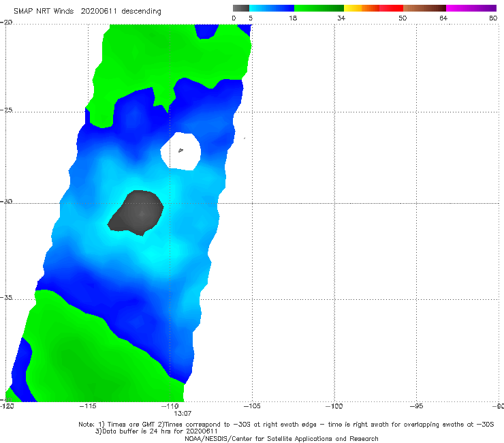The image size is (504, 443).
Task: Click the '-95' longitude axis label
Action: pyautogui.click(x=416, y=406)
